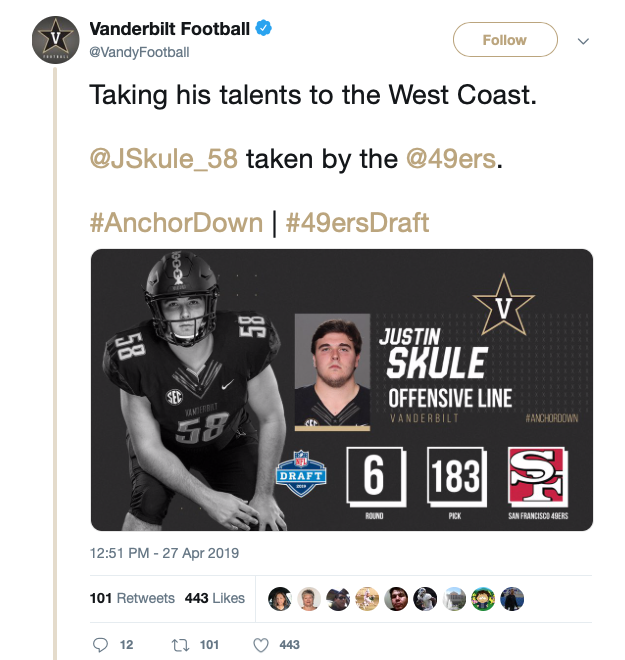View the 101 Retweets list
The width and height of the screenshot is (625, 660).
pos(131,598)
